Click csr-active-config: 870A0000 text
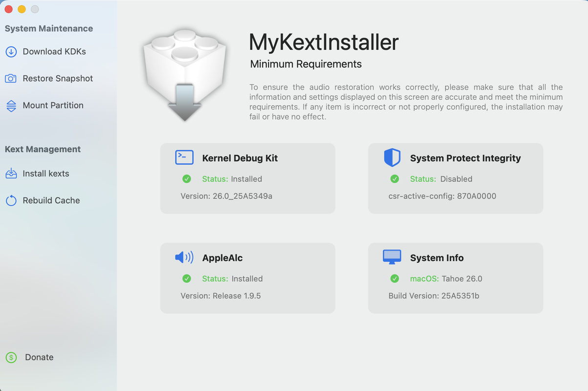Image resolution: width=588 pixels, height=391 pixels. 442,196
